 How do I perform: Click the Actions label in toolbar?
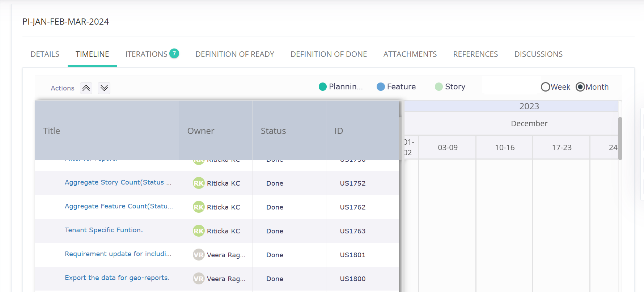(x=63, y=88)
